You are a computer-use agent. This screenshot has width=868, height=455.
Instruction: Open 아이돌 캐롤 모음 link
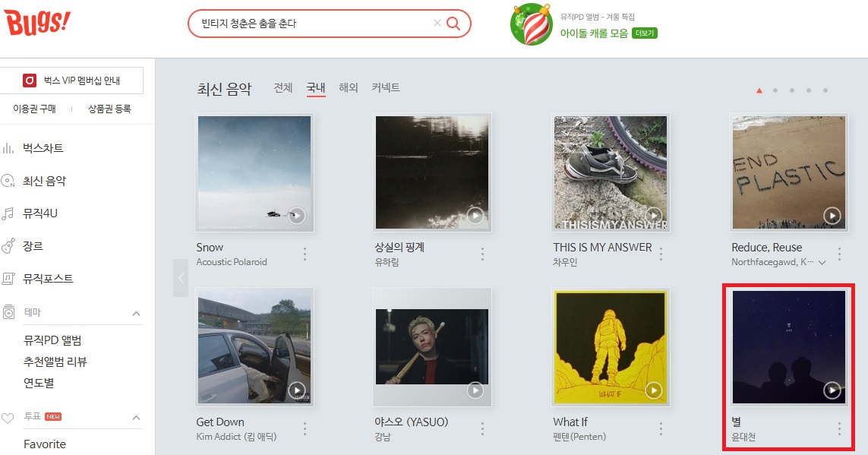point(594,33)
